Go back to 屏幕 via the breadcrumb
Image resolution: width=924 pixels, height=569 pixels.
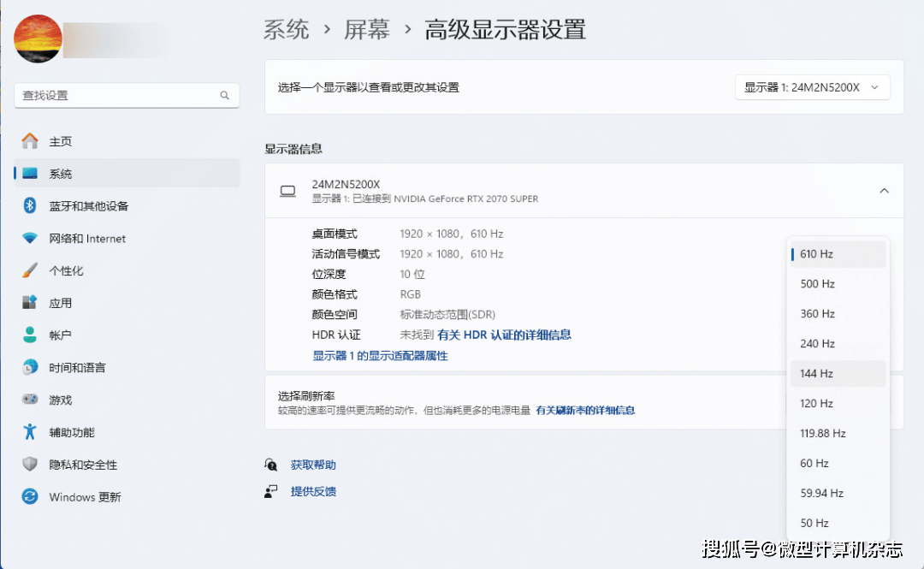coord(367,29)
